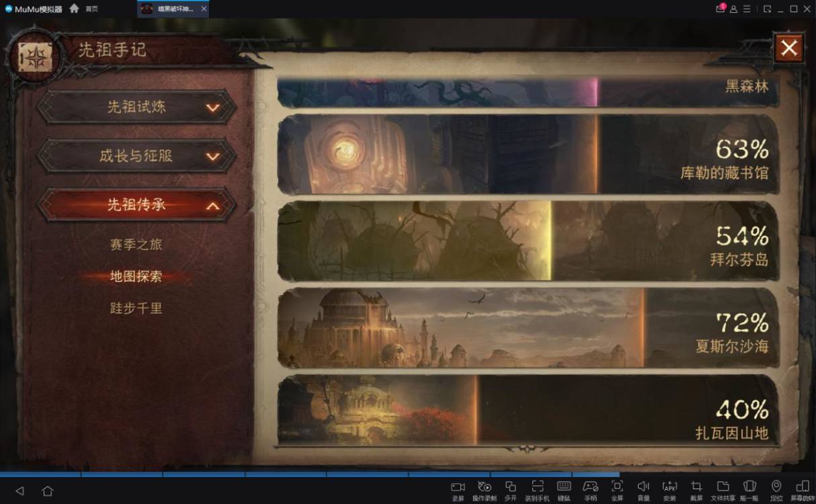Open the volume control (音量)
This screenshot has height=504, width=816.
coord(643,490)
